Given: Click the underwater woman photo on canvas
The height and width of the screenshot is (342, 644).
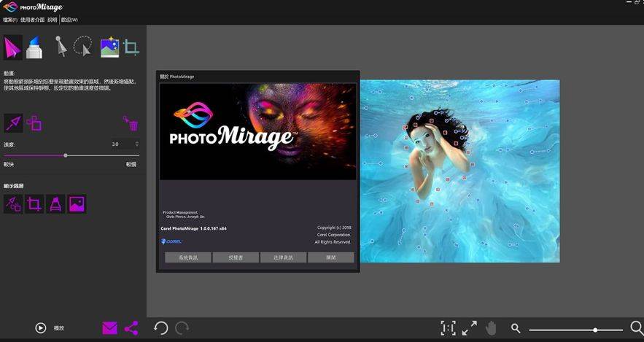Looking at the screenshot, I should tap(460, 171).
